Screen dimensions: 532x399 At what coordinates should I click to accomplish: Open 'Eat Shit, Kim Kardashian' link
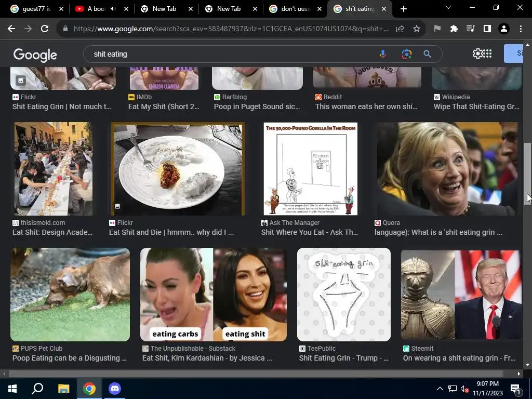207,358
